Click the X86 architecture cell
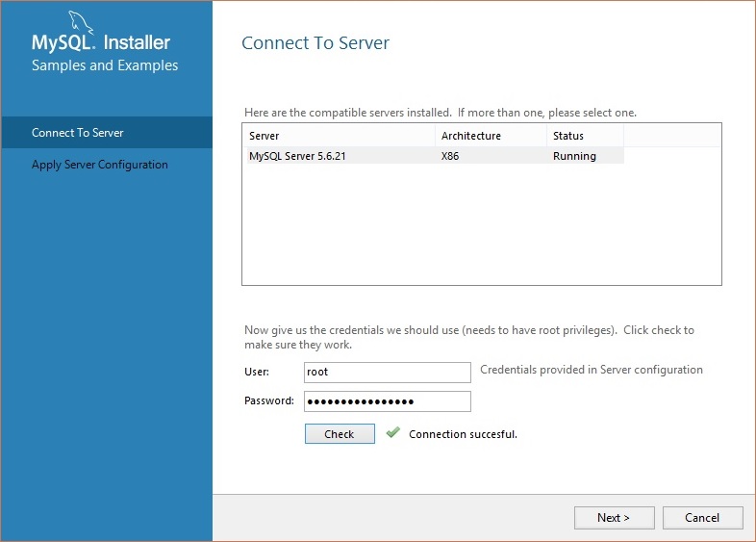Viewport: 756px width, 542px height. coord(450,156)
